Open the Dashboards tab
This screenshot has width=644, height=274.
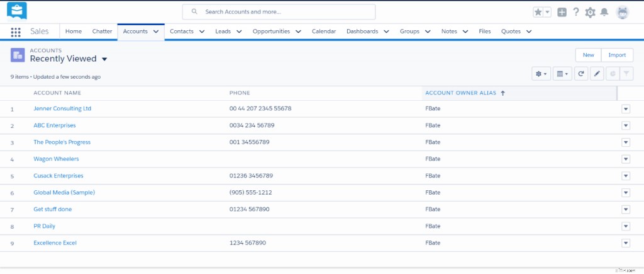(362, 31)
